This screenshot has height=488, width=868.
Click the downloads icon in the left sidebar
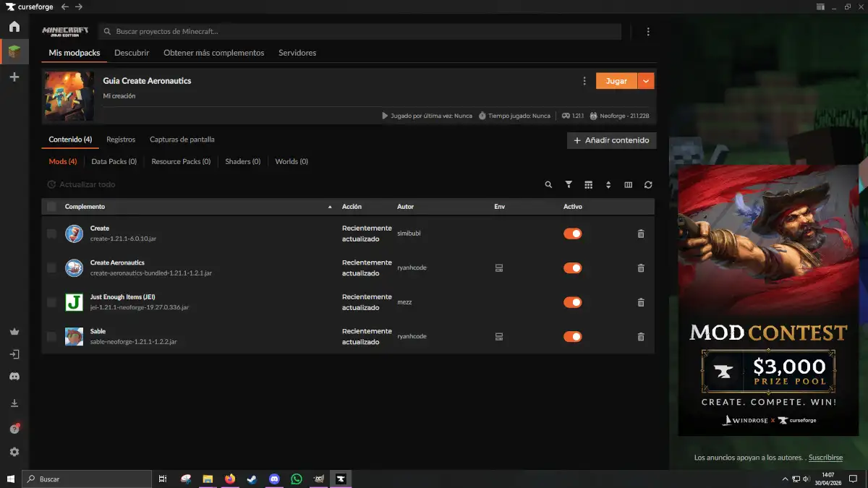(14, 403)
